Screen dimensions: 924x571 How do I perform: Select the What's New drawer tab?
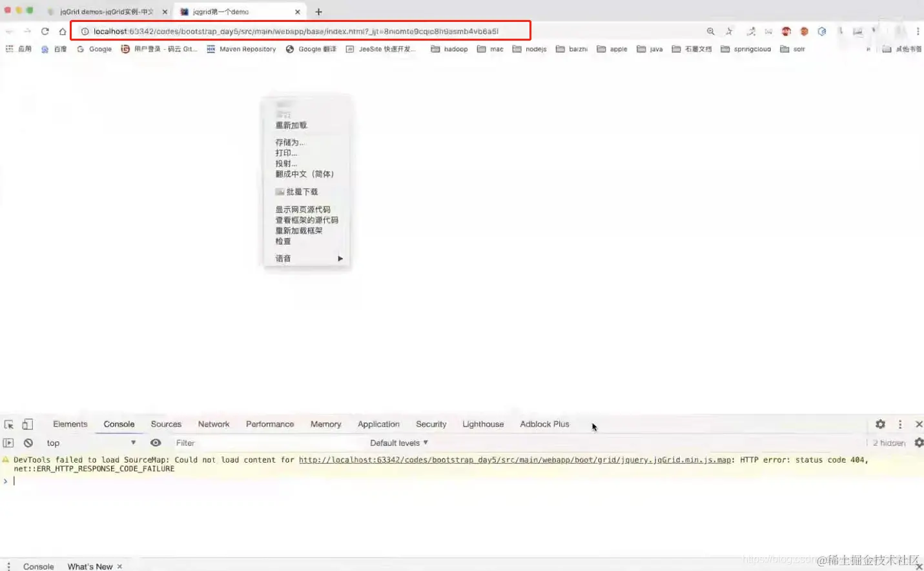point(90,566)
